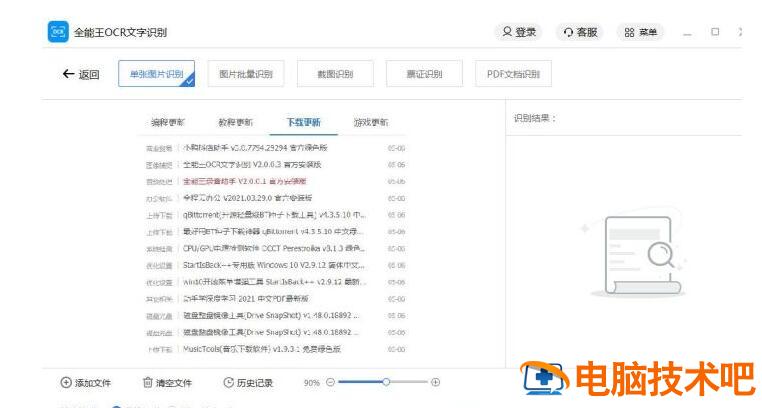Click the red 全能王录音助手 V2.0.0.1 row
The image size is (762, 408).
point(275,182)
